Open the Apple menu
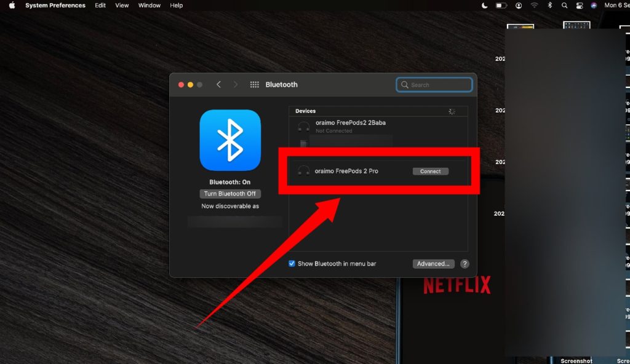 (x=12, y=5)
